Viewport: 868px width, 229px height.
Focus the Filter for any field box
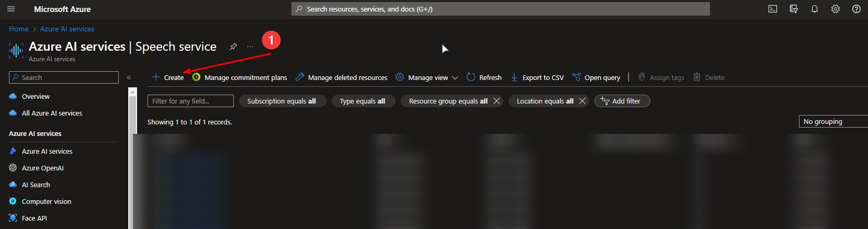[x=190, y=101]
